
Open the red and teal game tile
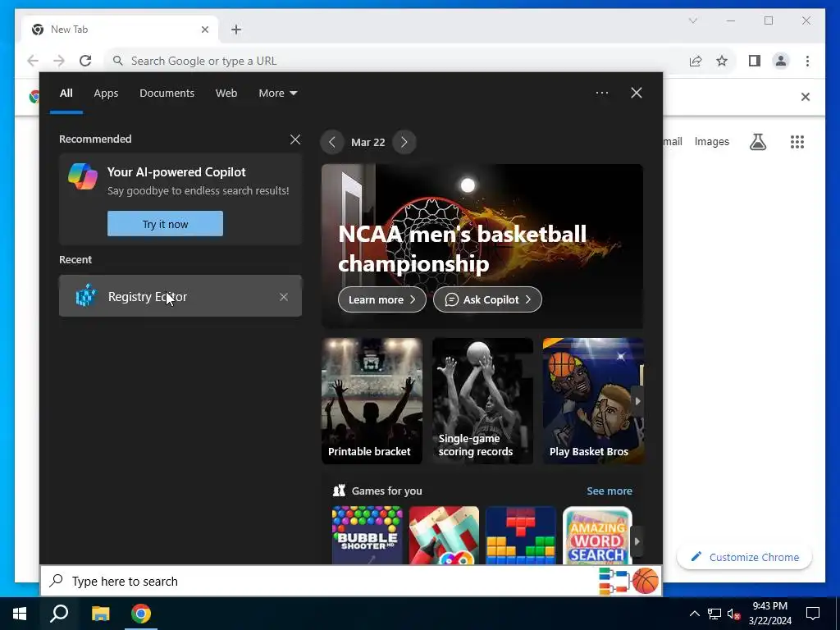(x=444, y=535)
